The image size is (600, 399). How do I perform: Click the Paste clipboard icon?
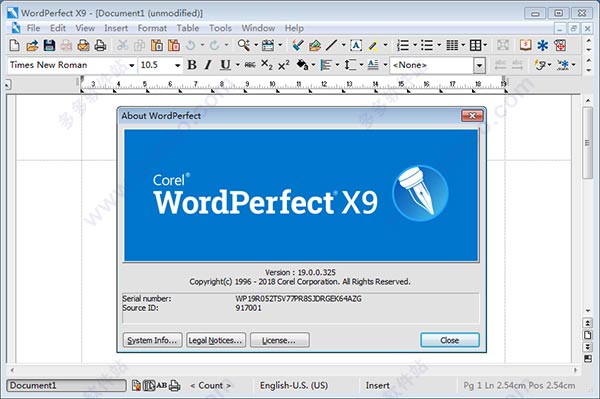(157, 46)
